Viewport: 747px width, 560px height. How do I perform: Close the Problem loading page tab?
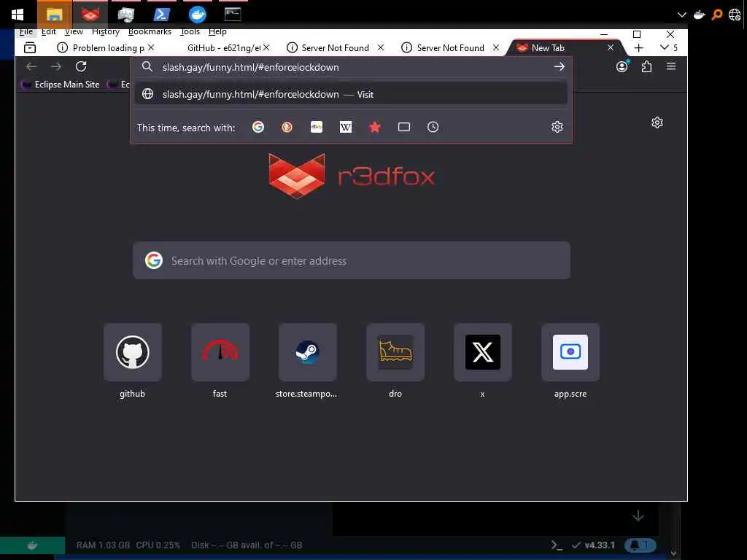click(151, 47)
